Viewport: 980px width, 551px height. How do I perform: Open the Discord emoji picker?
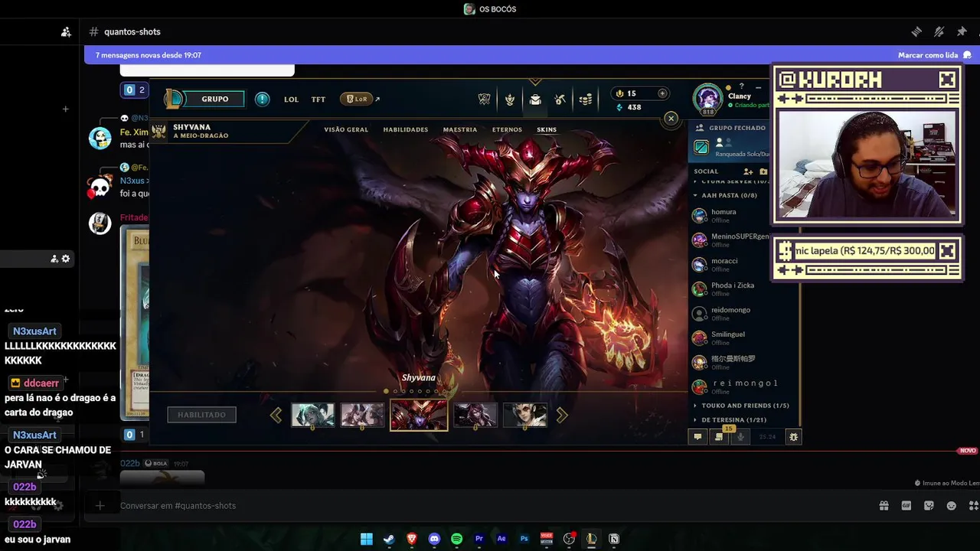(952, 506)
